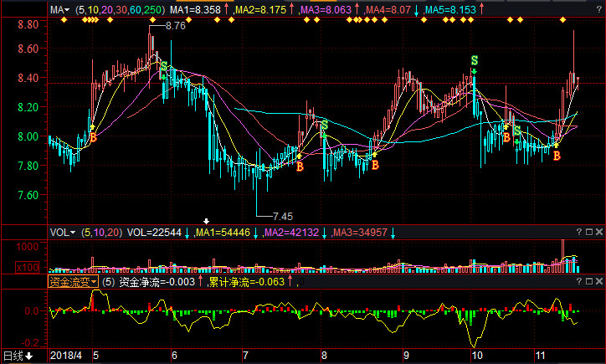Image resolution: width=606 pixels, height=364 pixels.
Task: Open the MA indicator dropdown
Action: pyautogui.click(x=60, y=10)
